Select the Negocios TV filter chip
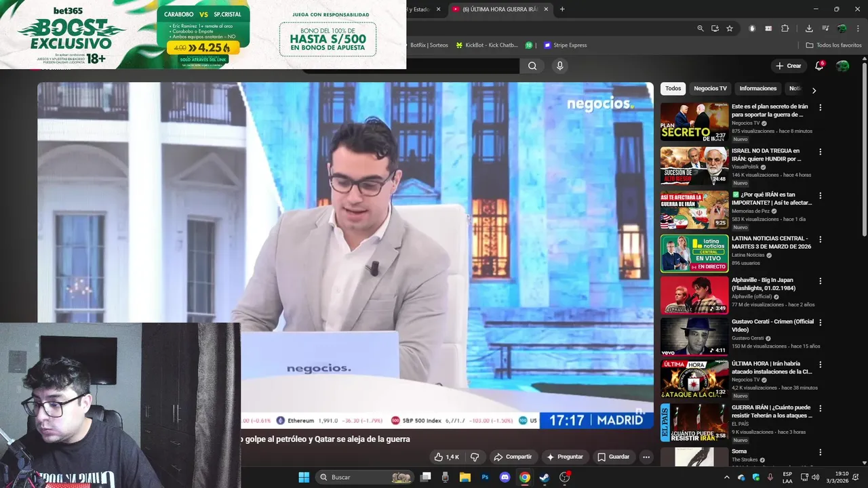This screenshot has height=488, width=868. click(710, 88)
